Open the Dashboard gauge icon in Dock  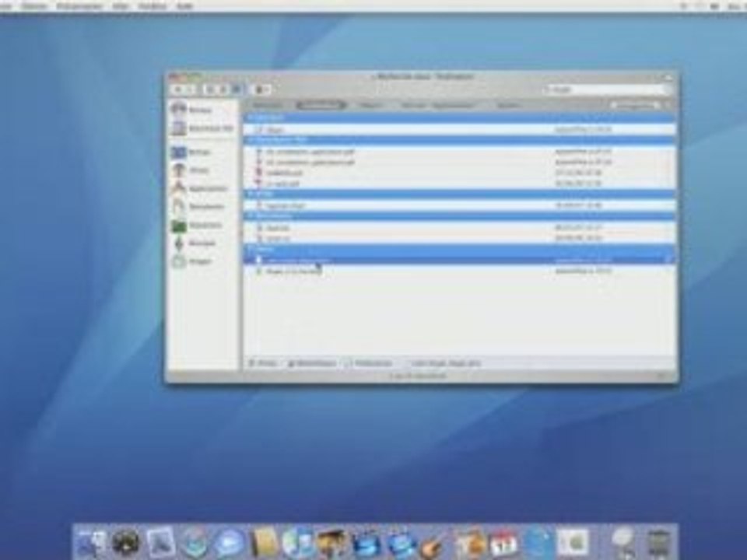coord(125,542)
